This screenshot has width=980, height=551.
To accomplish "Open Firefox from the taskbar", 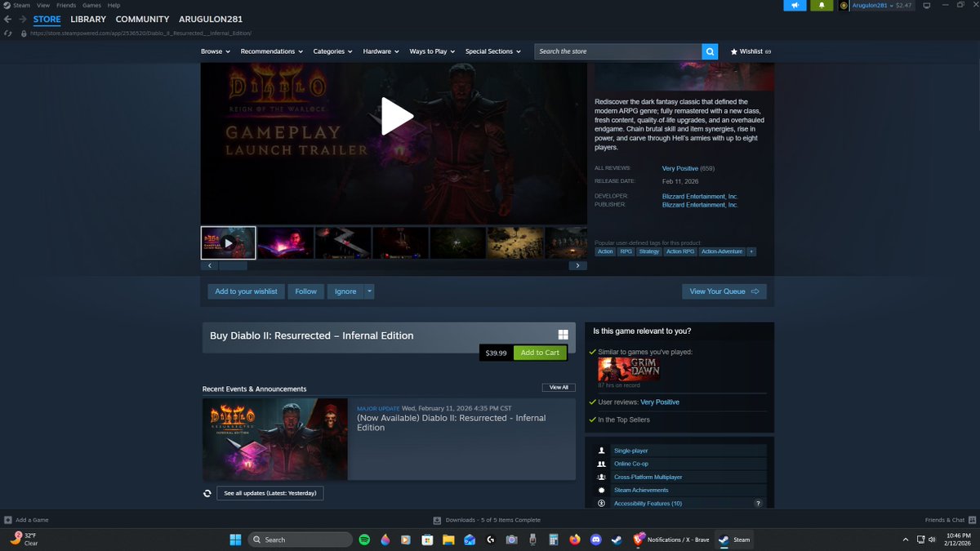I will pos(575,540).
